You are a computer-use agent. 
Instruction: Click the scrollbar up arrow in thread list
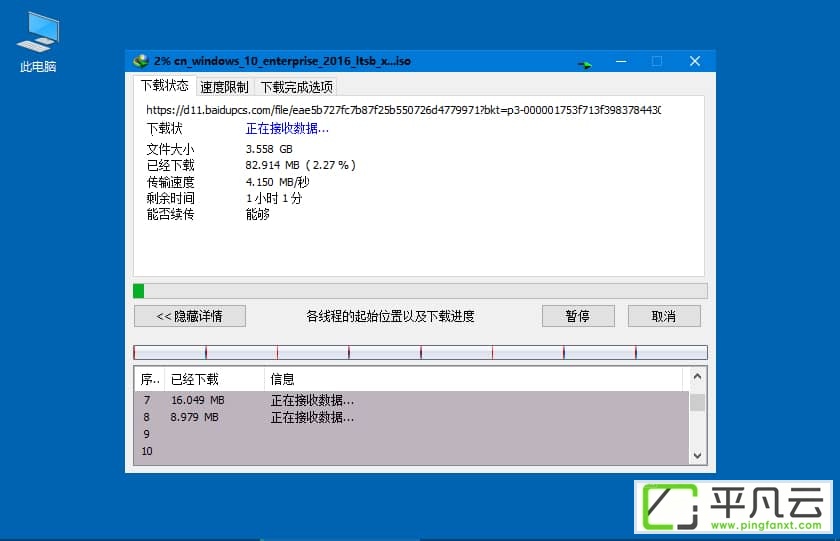[x=697, y=377]
